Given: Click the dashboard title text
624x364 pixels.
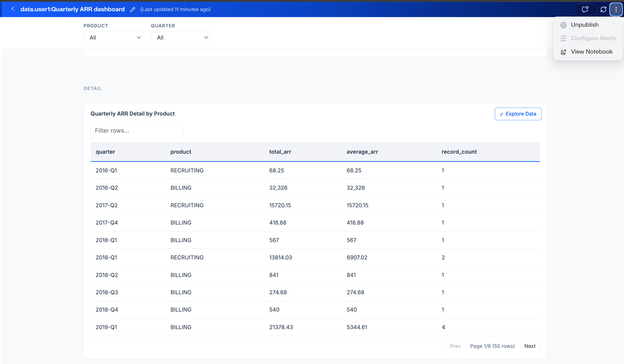Looking at the screenshot, I should [73, 9].
